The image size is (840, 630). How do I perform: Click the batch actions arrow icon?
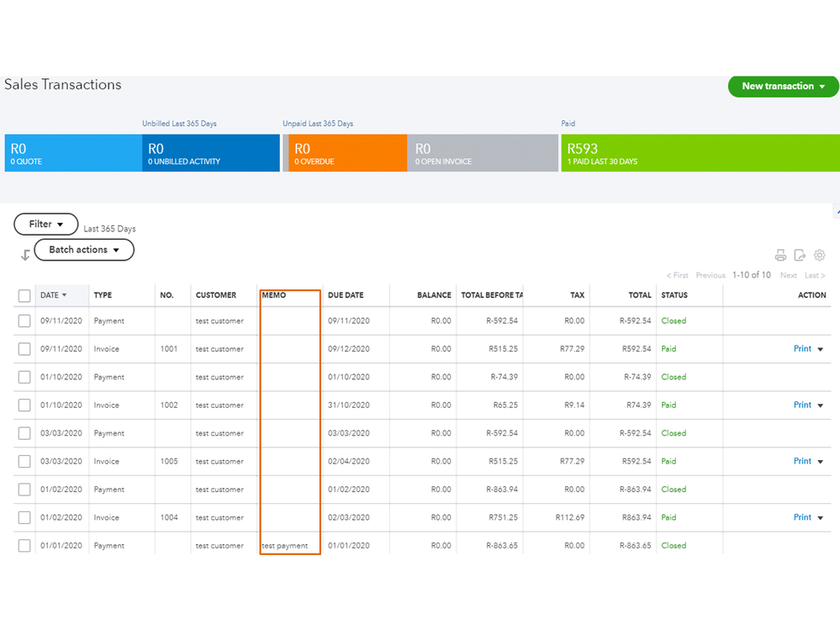(25, 255)
